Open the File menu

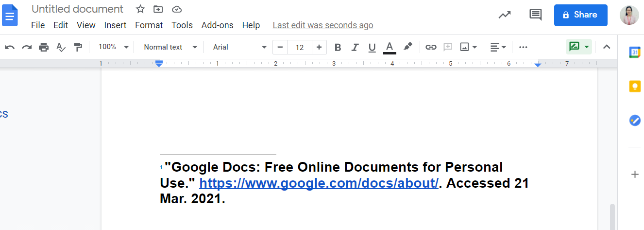(x=38, y=25)
